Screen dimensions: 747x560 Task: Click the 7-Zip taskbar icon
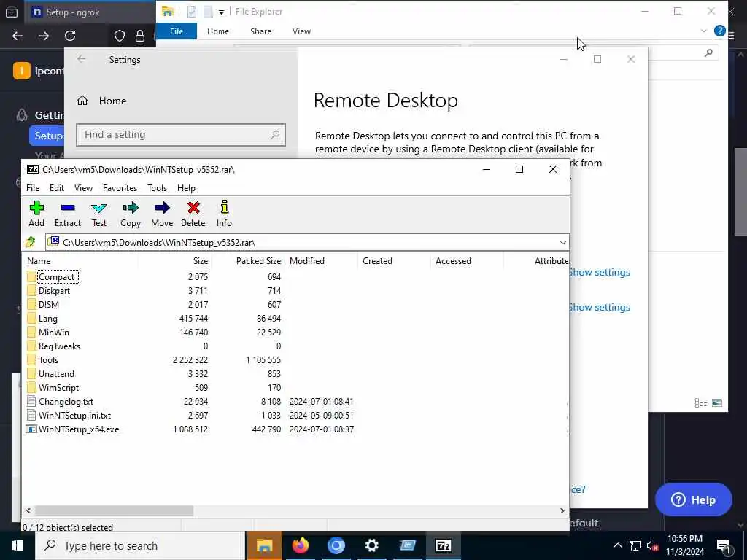click(443, 545)
